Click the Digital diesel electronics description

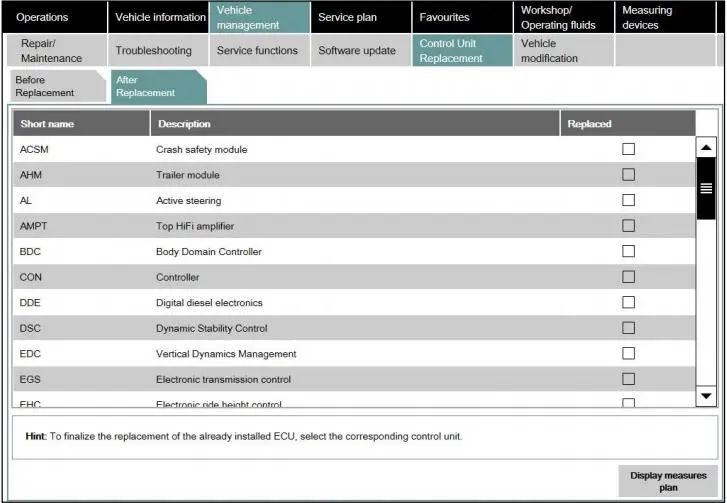coord(209,302)
